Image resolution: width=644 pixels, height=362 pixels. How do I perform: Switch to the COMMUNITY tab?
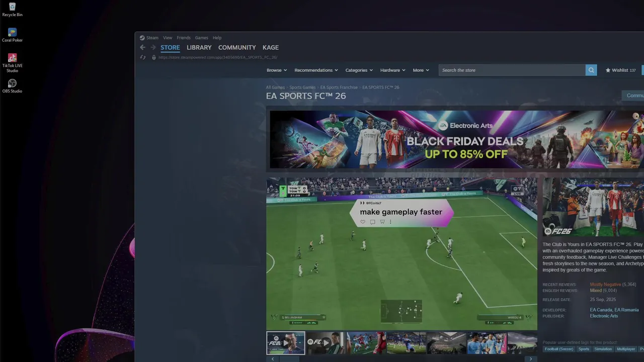[x=237, y=47]
